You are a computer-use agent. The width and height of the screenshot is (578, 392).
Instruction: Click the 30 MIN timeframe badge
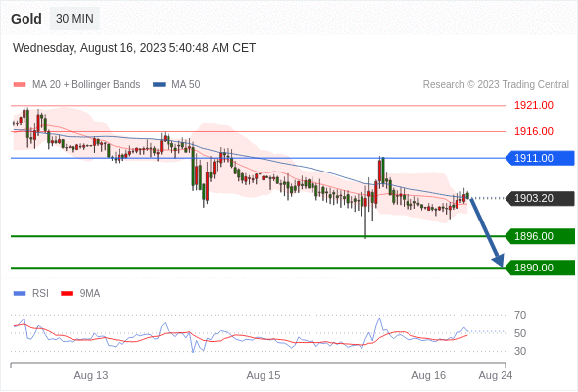[74, 19]
